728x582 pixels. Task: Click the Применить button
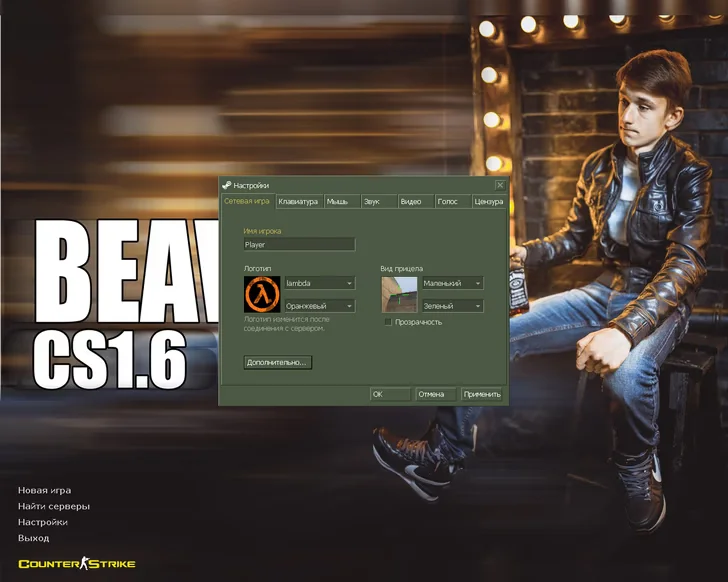pos(481,394)
